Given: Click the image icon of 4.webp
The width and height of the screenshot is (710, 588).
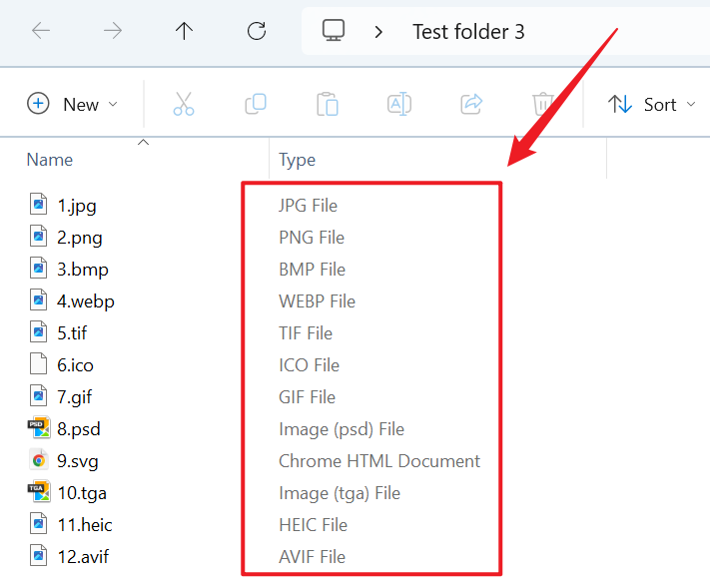Looking at the screenshot, I should click(x=39, y=299).
